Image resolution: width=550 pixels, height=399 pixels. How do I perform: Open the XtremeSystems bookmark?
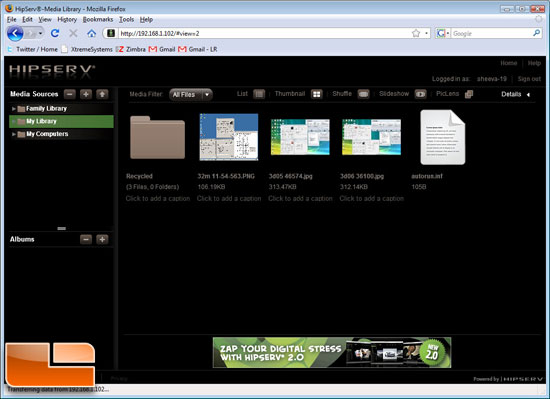(87, 49)
